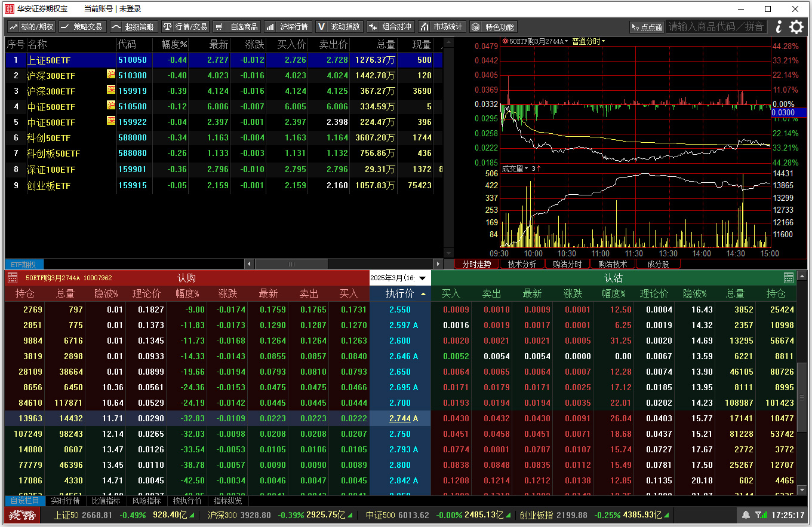Click the 线路 logo in the status bar
The image size is (812, 527).
click(x=22, y=515)
